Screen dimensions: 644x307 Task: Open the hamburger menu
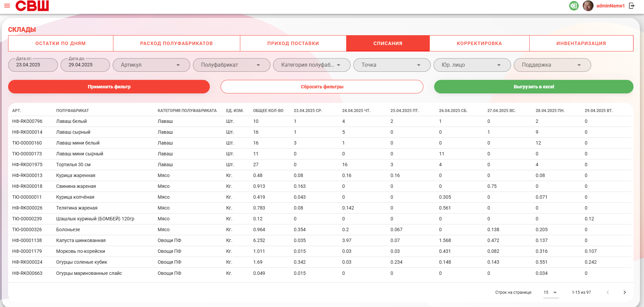pyautogui.click(x=7, y=6)
